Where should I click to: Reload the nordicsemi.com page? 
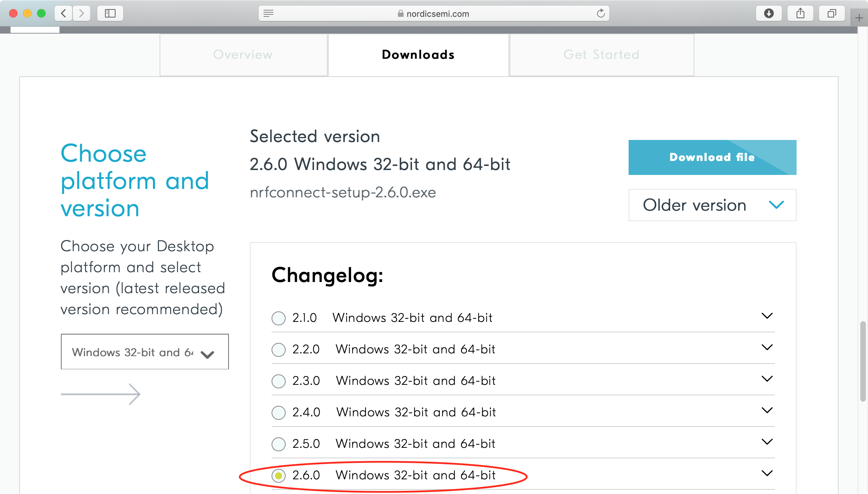(x=601, y=13)
